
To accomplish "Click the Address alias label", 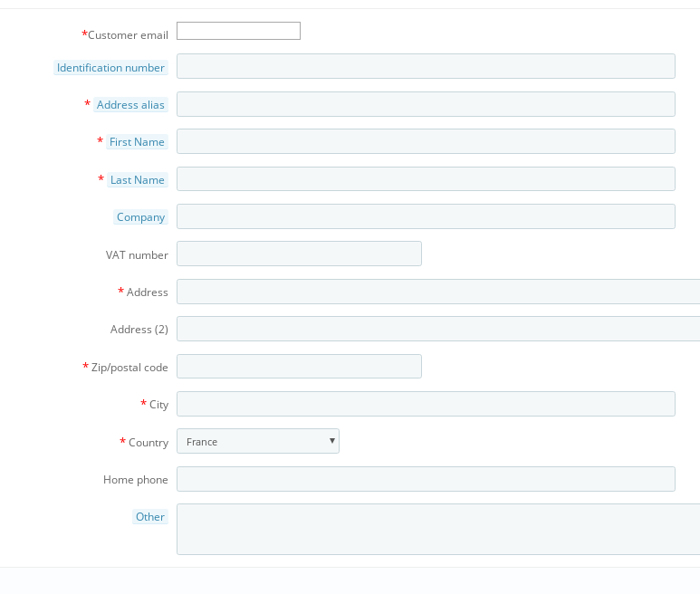I will [x=130, y=105].
